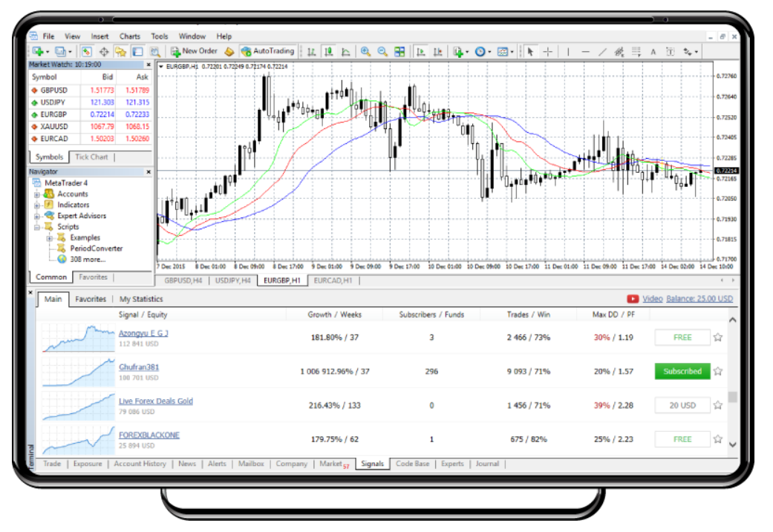Toggle the AutoTrading button
This screenshot has height=532, width=773.
tap(267, 50)
